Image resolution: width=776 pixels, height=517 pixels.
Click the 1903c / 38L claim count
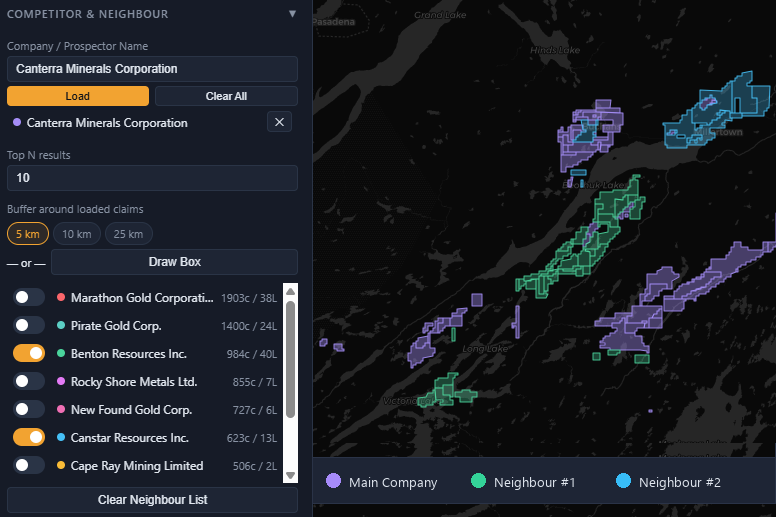249,298
